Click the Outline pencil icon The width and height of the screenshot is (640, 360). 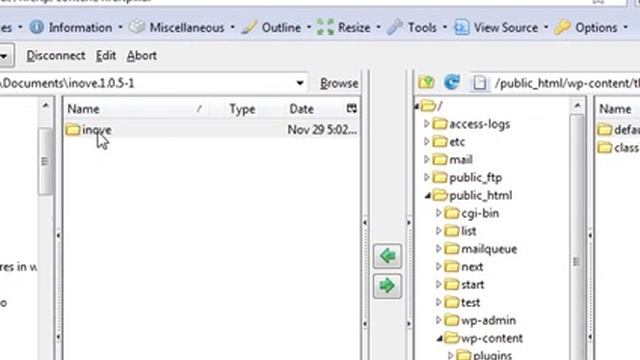point(249,27)
